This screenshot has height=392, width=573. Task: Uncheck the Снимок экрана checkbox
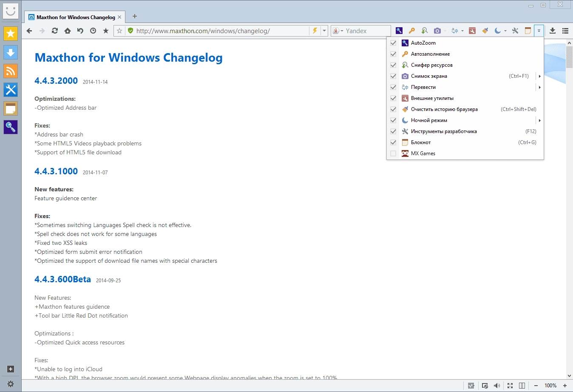point(393,76)
